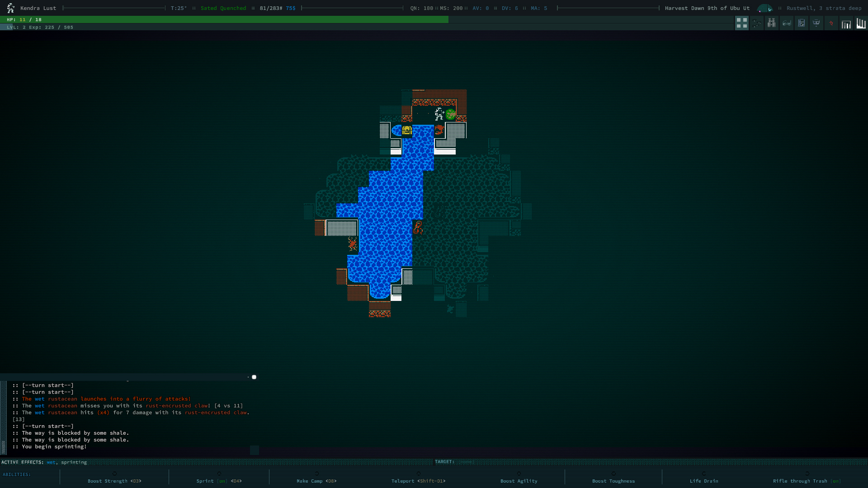Click the message log scrollbar on the left
The height and width of the screenshot is (488, 868).
(4, 418)
